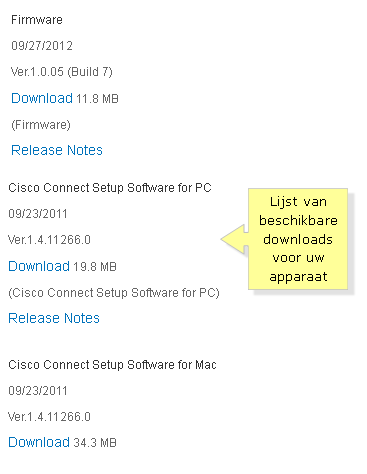
Task: Click Ver.1.4.11266.0 under the Mac software
Action: pyautogui.click(x=49, y=417)
